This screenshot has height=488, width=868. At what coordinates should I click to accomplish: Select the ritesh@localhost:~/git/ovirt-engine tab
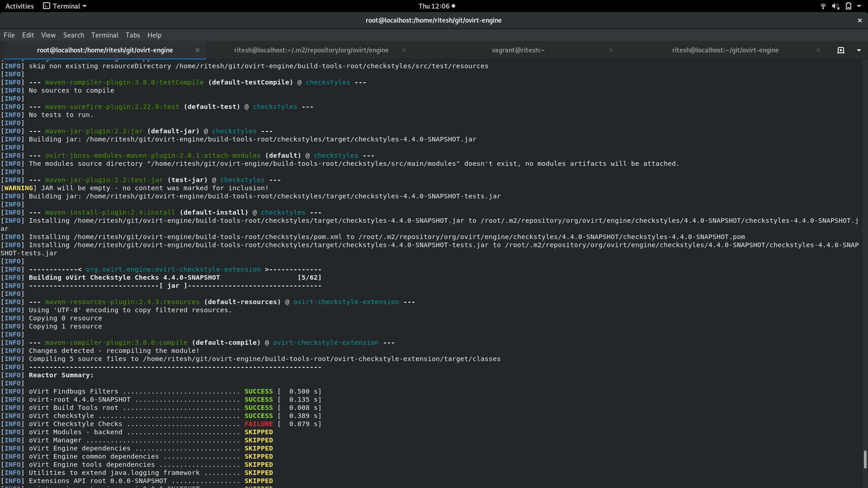point(725,50)
